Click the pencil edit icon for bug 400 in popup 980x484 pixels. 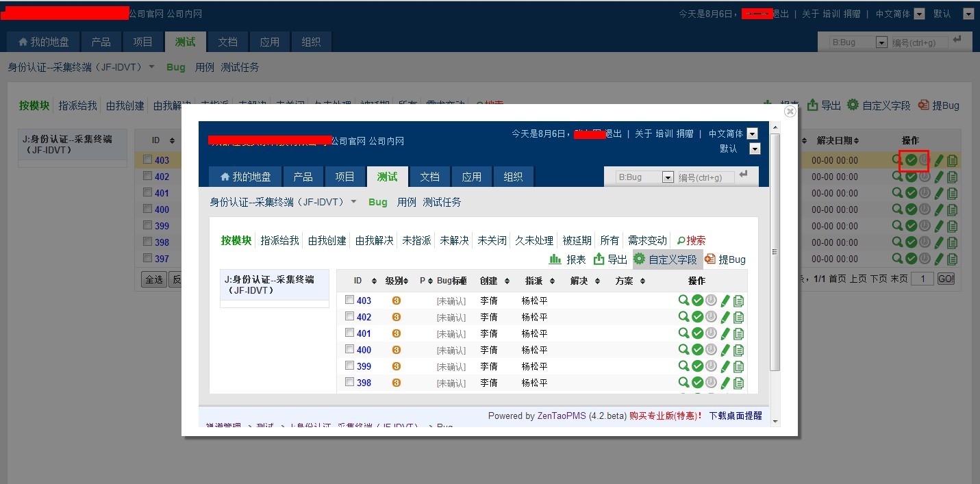click(725, 350)
